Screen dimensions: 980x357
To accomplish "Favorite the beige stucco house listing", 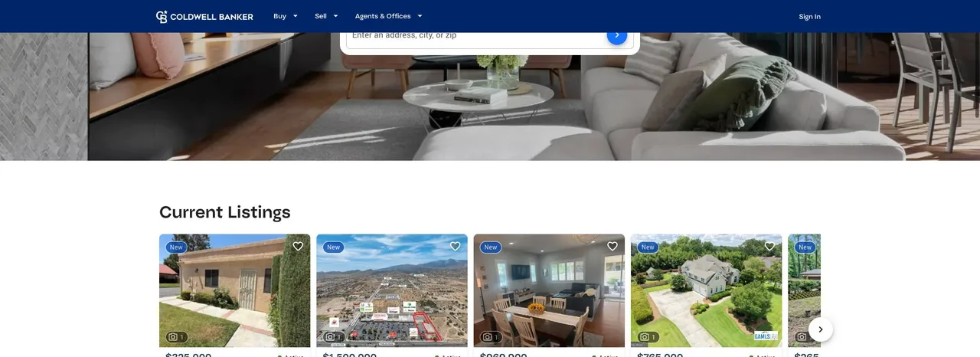I will pyautogui.click(x=298, y=247).
